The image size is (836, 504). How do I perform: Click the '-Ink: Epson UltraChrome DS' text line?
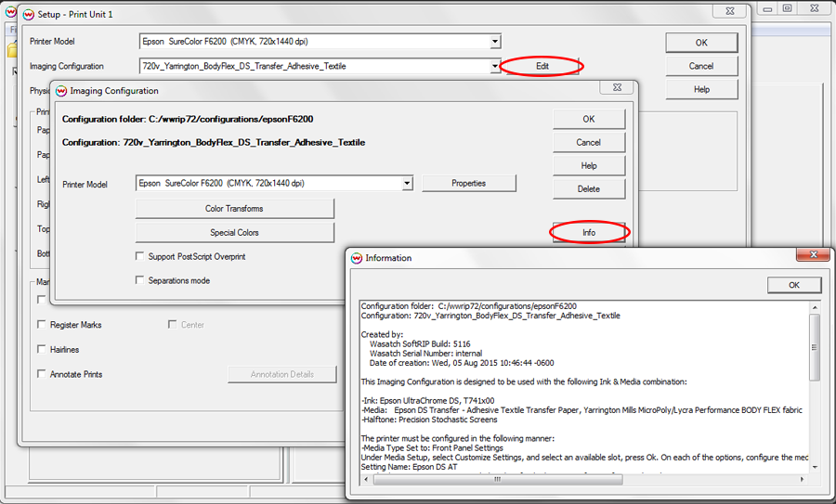[427, 401]
